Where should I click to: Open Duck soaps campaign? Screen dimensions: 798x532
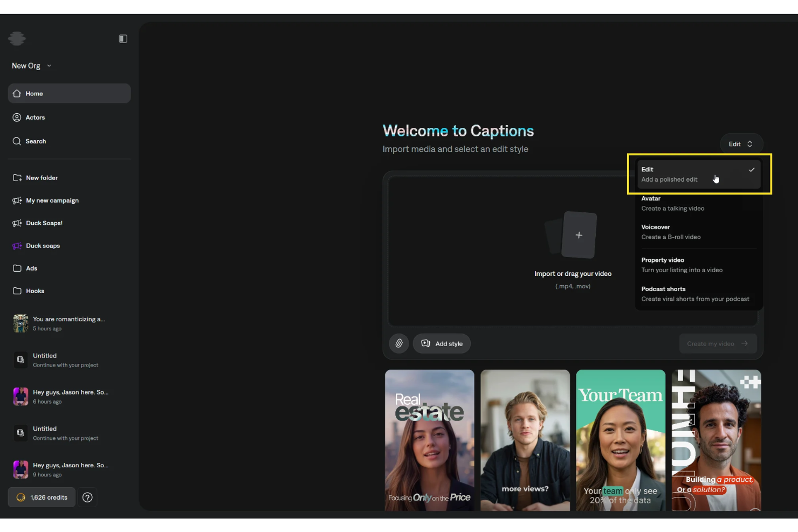69,246
